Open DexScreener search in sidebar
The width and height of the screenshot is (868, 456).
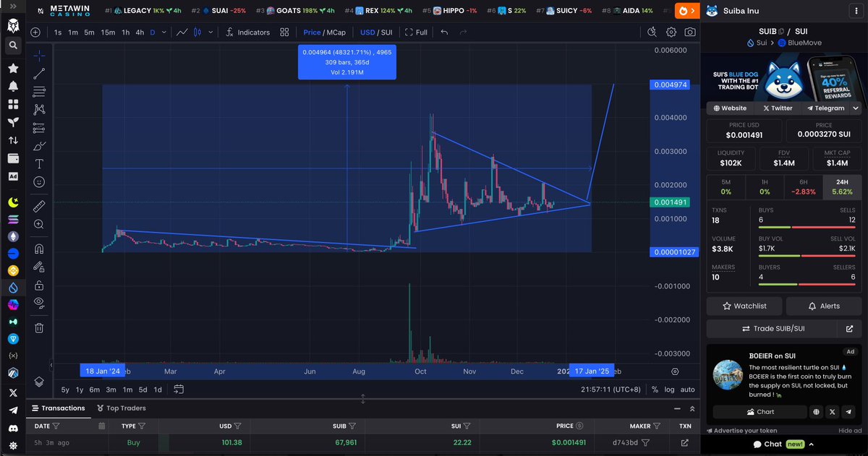pyautogui.click(x=13, y=46)
